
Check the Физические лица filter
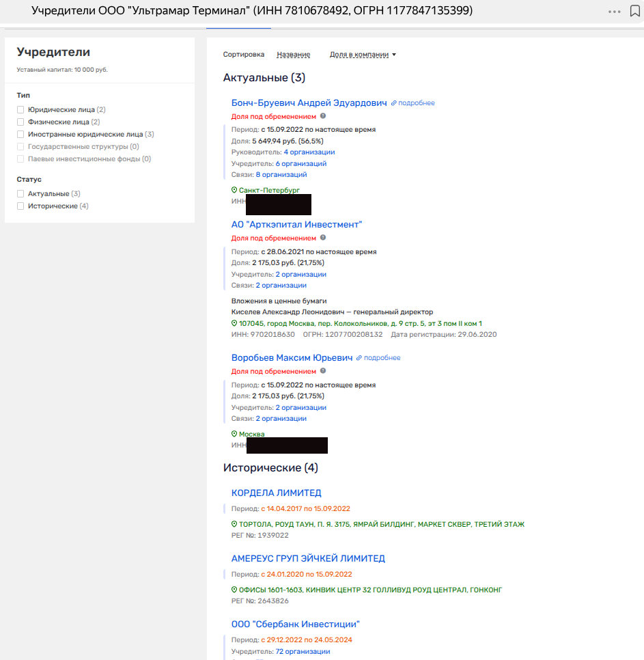pos(20,122)
